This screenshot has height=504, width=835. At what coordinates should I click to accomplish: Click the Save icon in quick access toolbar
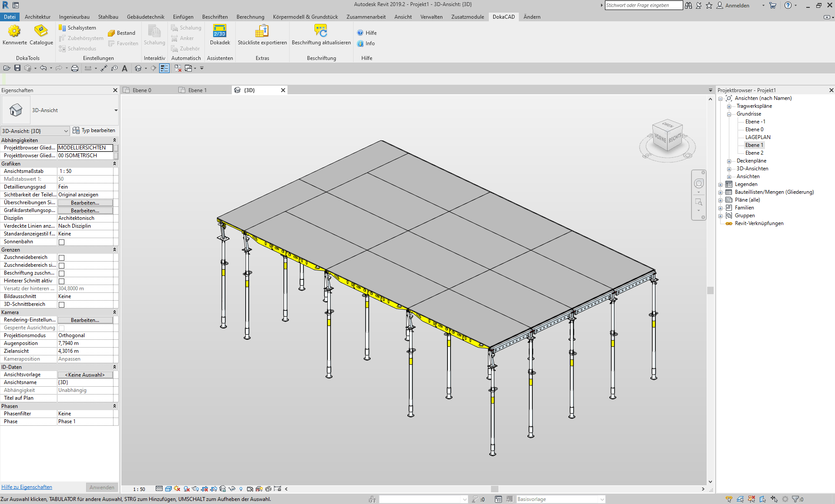pos(17,68)
